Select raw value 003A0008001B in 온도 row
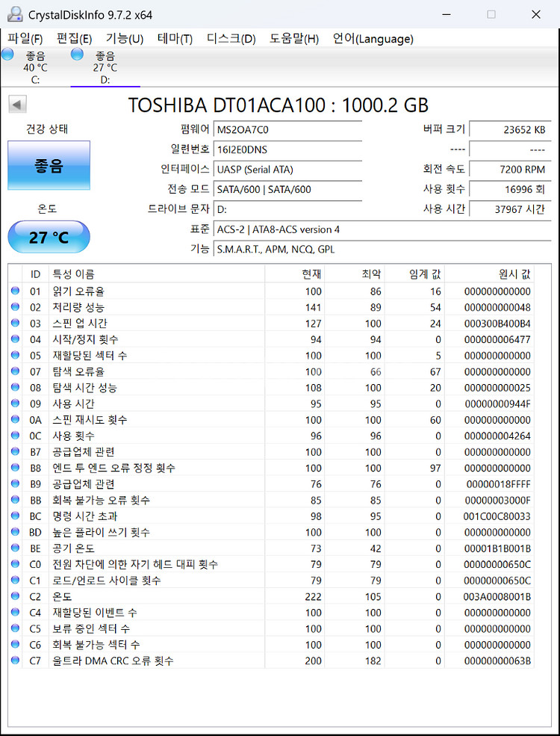560x736 pixels. [497, 596]
